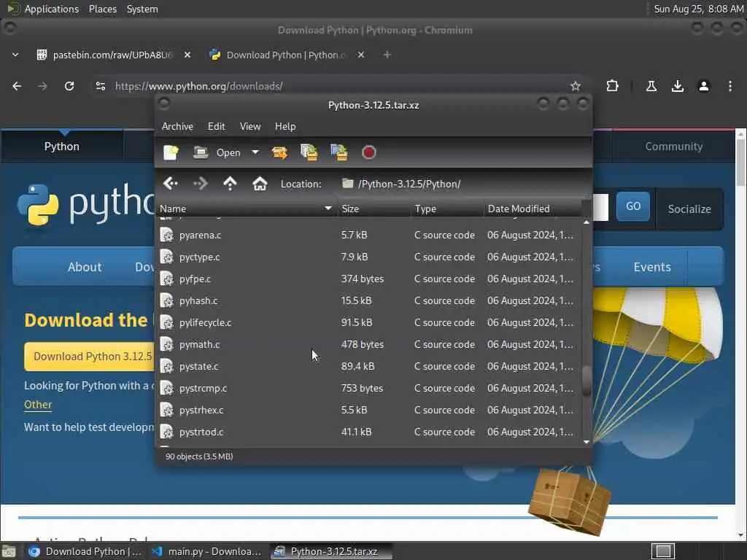747x560 pixels.
Task: Open the Edit menu
Action: [216, 126]
